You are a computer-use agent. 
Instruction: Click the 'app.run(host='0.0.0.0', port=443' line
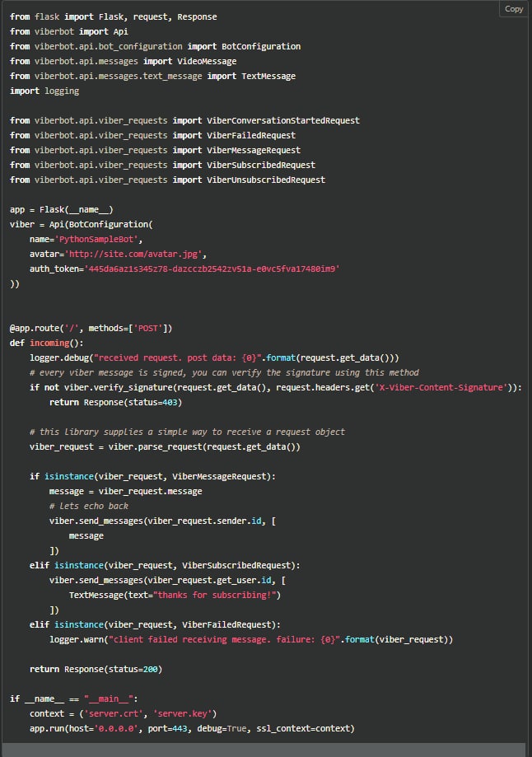[192, 728]
